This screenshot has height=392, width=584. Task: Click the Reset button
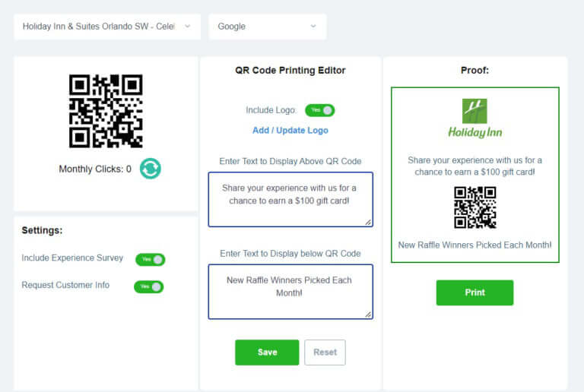[325, 352]
